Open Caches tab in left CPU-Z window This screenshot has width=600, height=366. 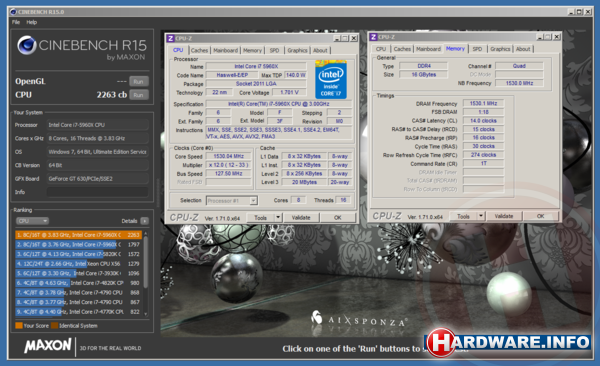tap(199, 51)
